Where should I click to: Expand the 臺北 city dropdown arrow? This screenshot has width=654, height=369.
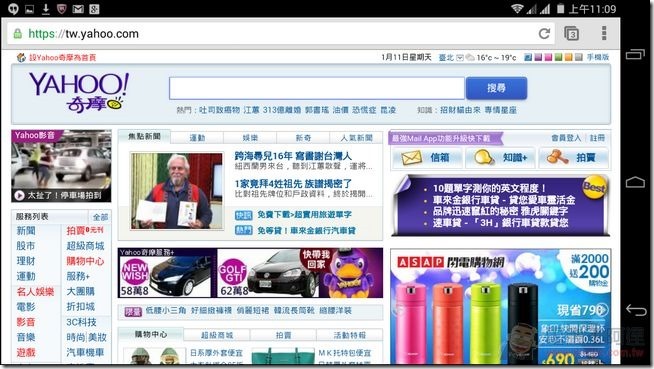pos(460,58)
